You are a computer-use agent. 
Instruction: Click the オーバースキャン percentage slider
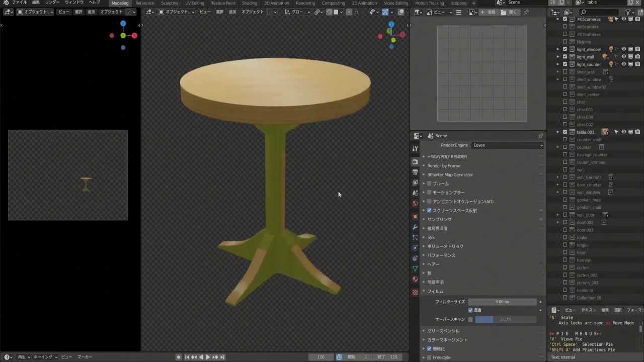[505, 319]
